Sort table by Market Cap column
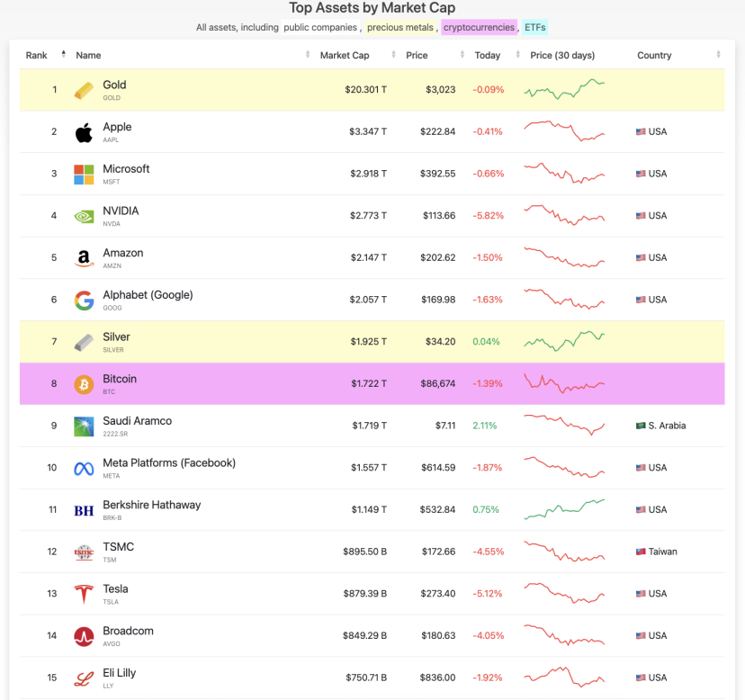Image resolution: width=745 pixels, height=700 pixels. click(x=345, y=56)
